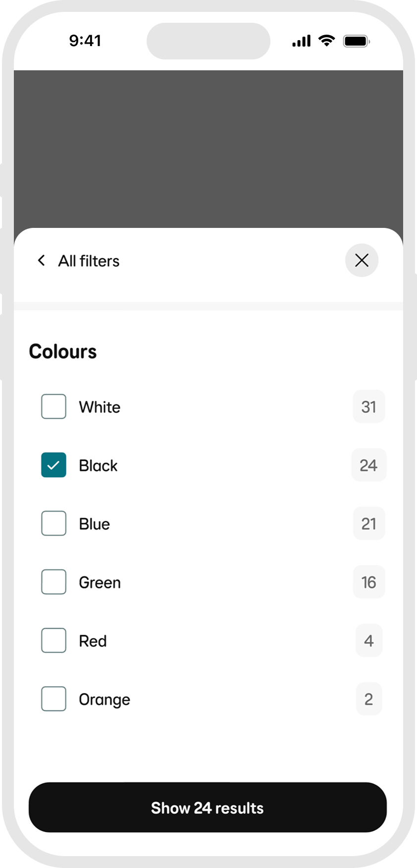Screen dimensions: 417x868
Task: Tick the Red colour checkbox
Action: [53, 641]
